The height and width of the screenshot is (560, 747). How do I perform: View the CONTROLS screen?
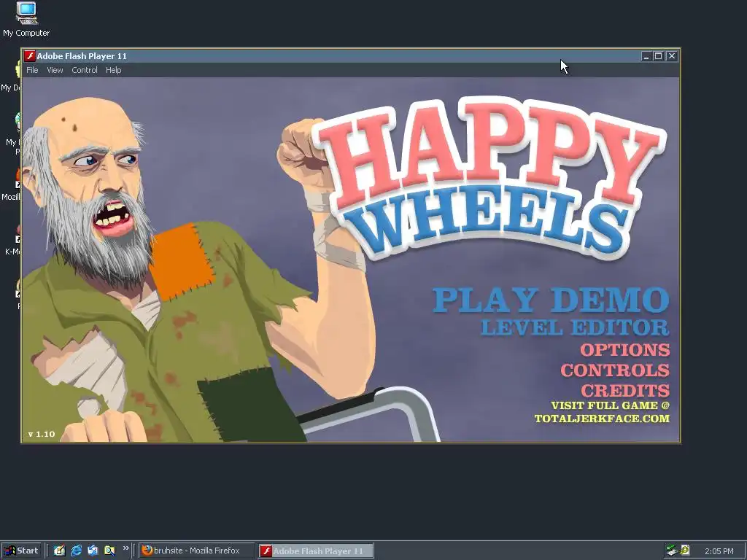[x=615, y=370]
